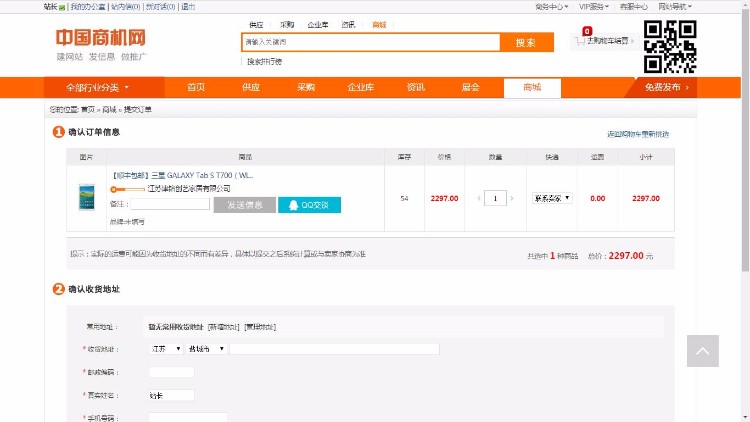Click the stock count 54

tap(404, 198)
